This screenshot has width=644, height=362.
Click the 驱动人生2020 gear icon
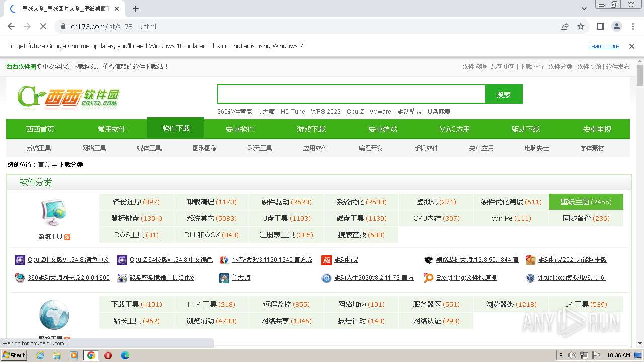(x=327, y=278)
